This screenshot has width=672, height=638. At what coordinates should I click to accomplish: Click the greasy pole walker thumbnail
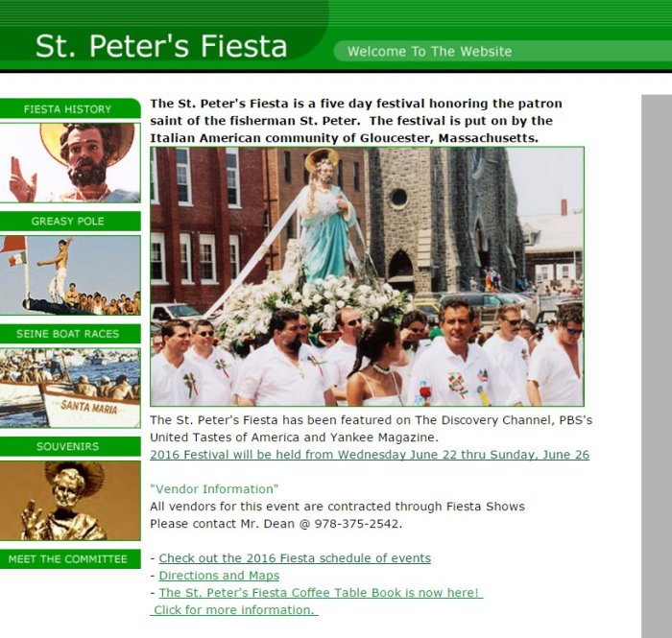coord(70,275)
